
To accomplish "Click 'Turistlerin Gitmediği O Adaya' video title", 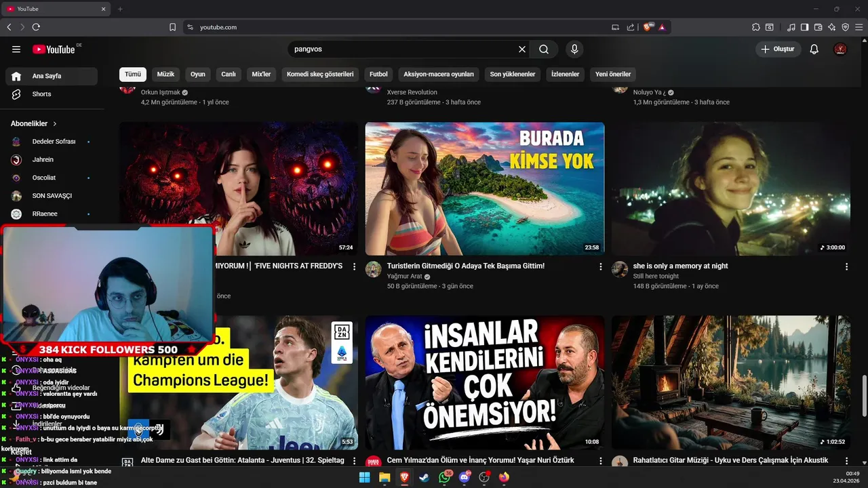I will 466,266.
